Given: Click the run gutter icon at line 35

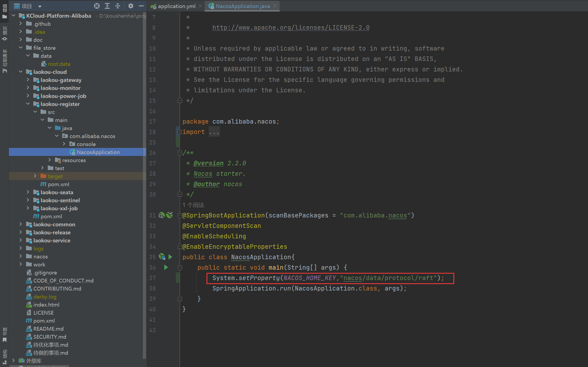Looking at the screenshot, I should pos(170,257).
